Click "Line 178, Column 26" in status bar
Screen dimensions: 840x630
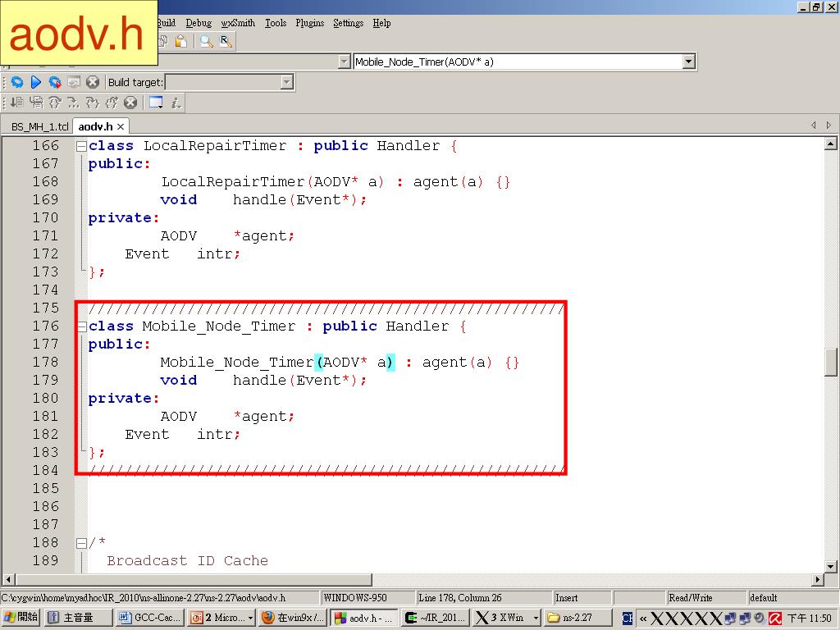(x=459, y=598)
